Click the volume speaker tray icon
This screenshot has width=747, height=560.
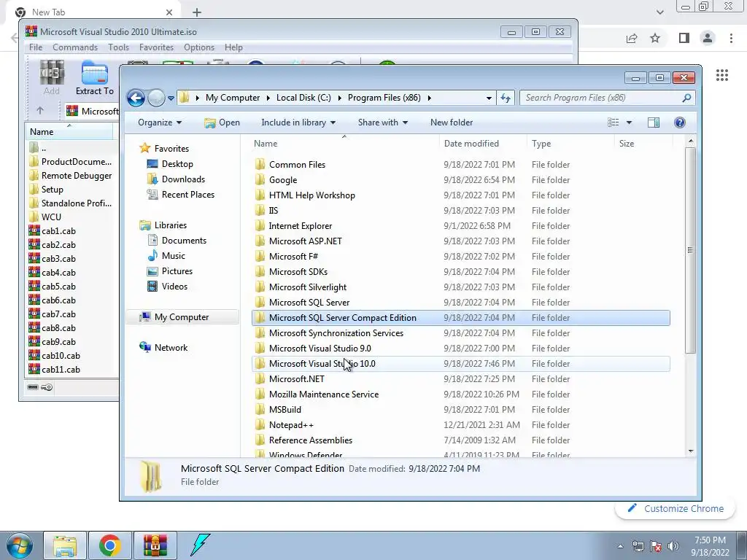[673, 546]
